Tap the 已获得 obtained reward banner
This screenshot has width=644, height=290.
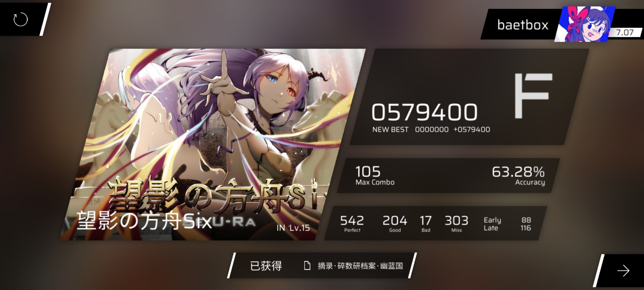(322, 266)
